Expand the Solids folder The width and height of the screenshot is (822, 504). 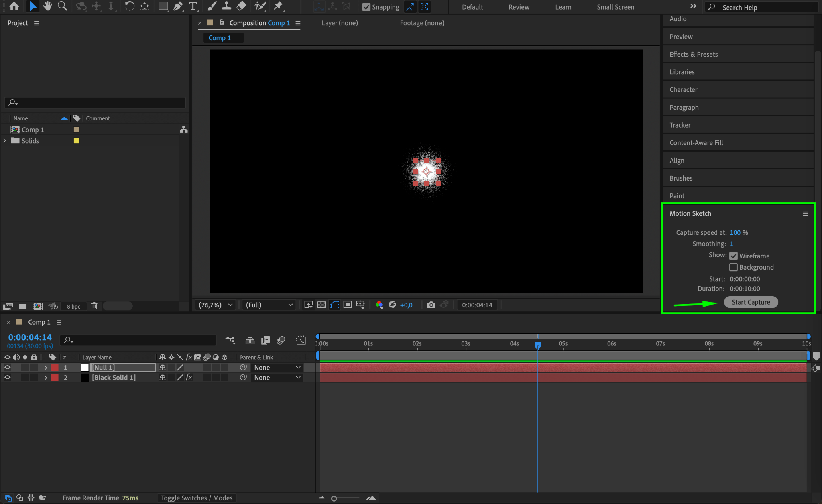(x=5, y=141)
